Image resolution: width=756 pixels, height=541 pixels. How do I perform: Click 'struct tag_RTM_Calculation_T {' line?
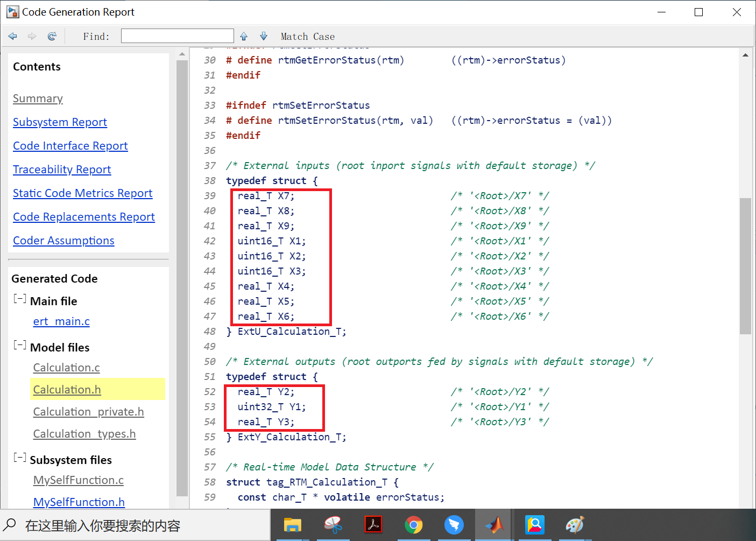pos(313,482)
